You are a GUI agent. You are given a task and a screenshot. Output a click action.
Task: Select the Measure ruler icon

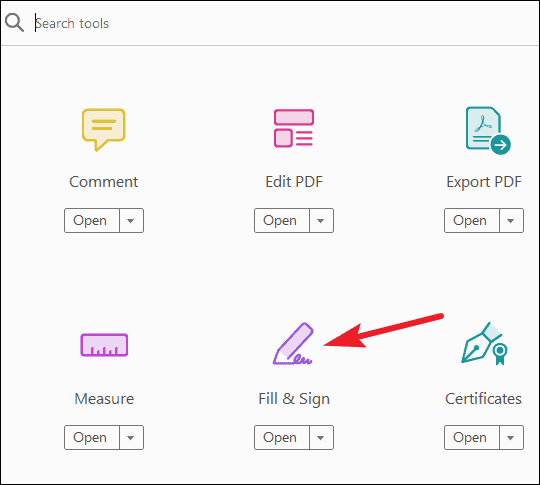coord(104,345)
